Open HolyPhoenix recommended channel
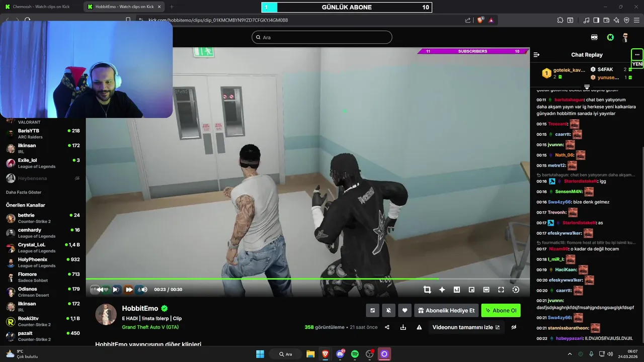 (x=43, y=262)
